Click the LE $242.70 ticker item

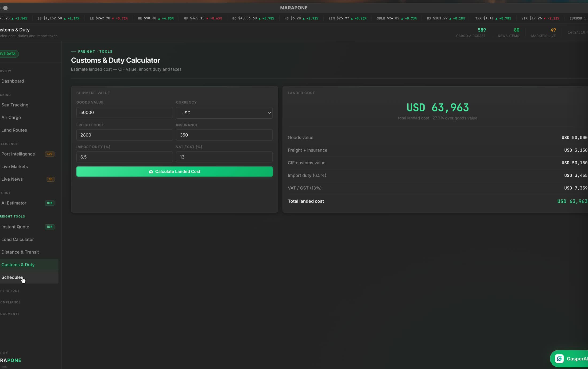coord(109,18)
